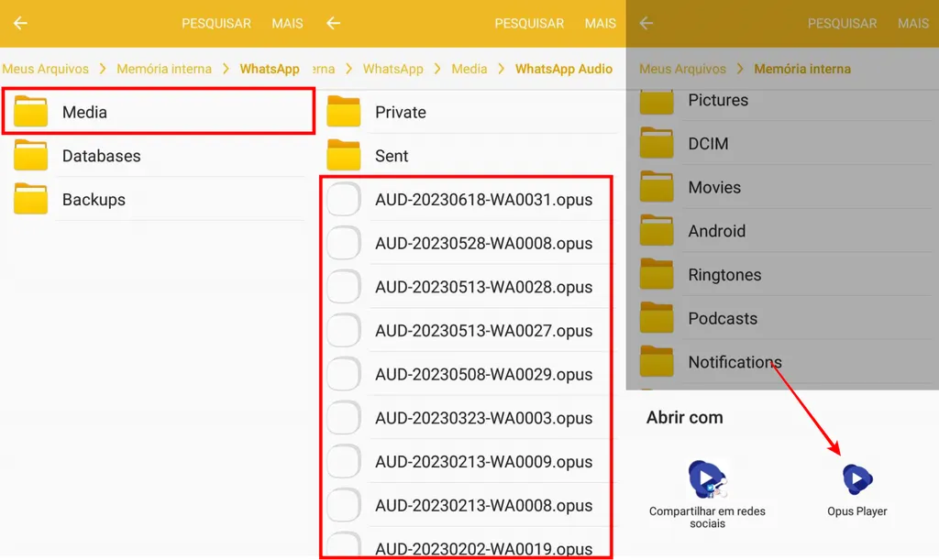Tap back arrow in WhatsApp Audio screen

pos(334,23)
